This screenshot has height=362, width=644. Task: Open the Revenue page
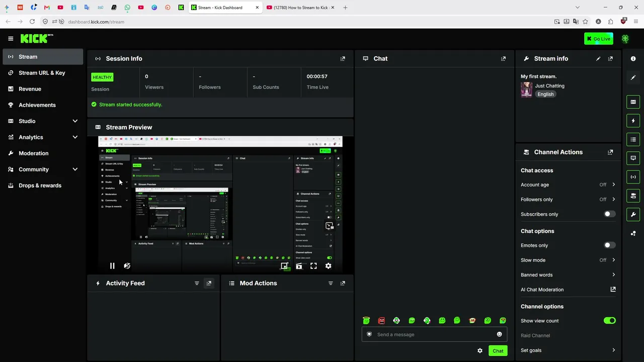tap(43, 89)
